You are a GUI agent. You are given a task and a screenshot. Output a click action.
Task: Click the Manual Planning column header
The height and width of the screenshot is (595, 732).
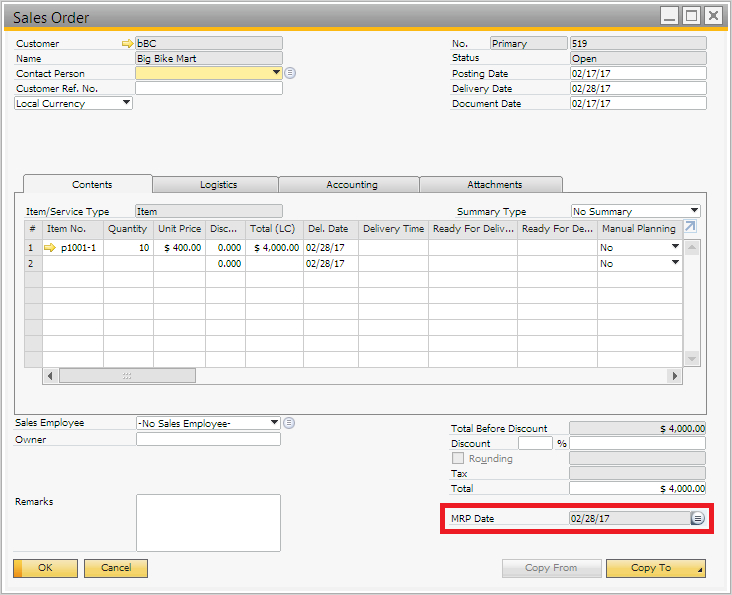(640, 229)
